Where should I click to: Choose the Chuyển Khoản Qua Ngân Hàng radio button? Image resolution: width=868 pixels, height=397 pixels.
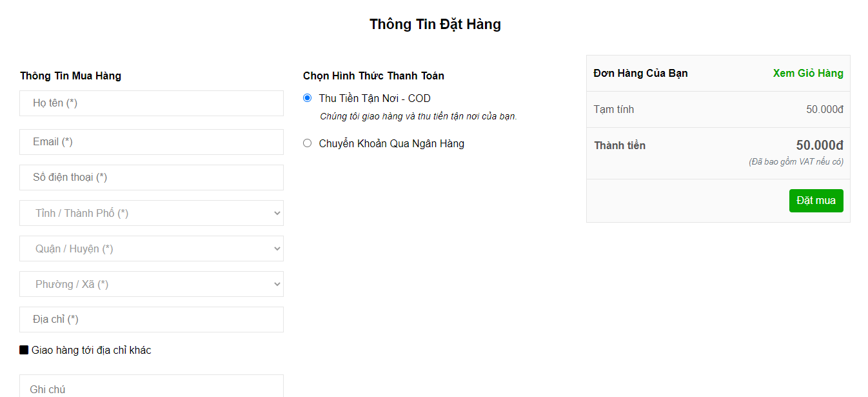307,143
